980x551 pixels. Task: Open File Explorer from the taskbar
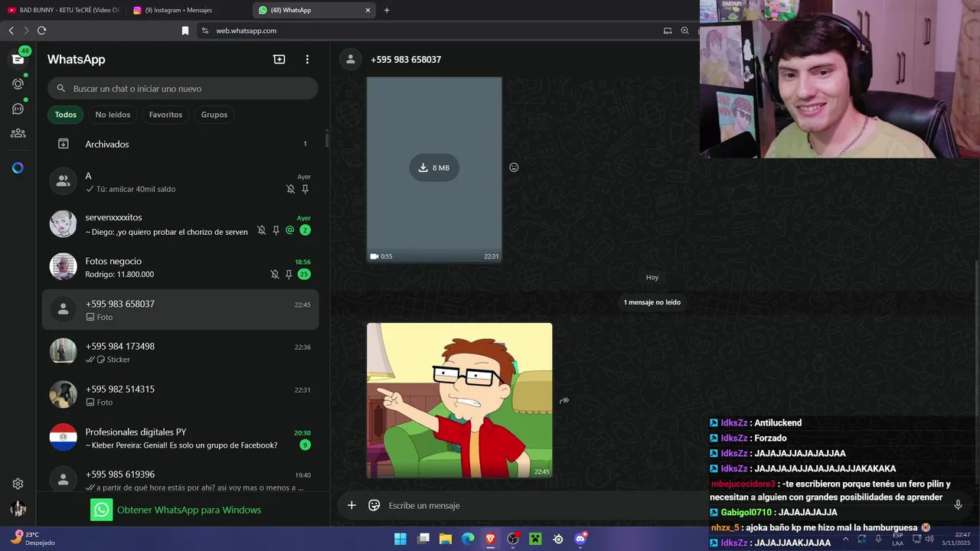445,539
